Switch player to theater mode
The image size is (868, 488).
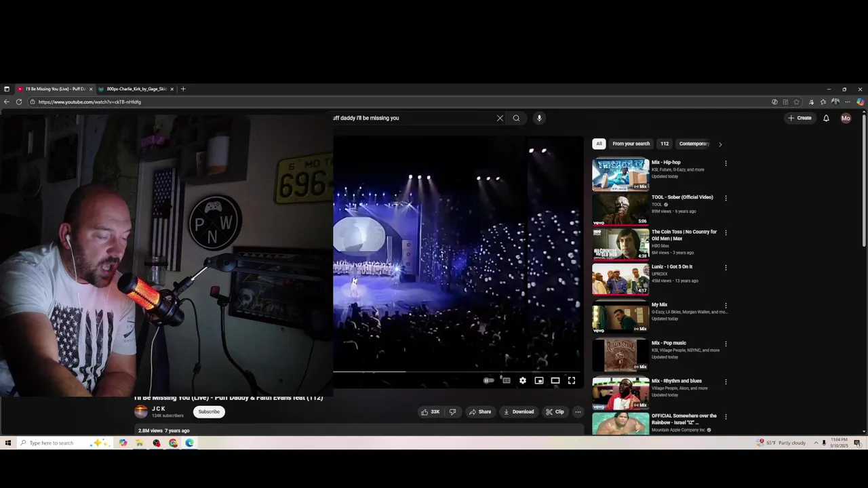click(x=555, y=380)
